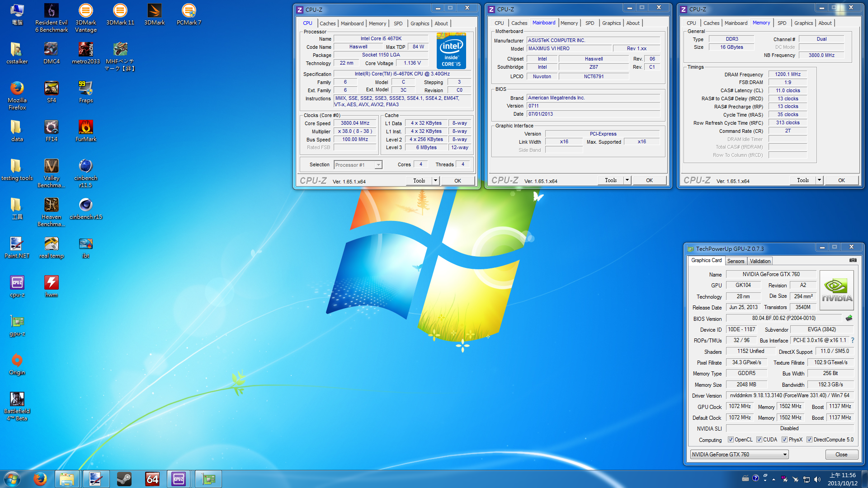The width and height of the screenshot is (868, 488).
Task: Launch PCMark 7 desktop icon
Action: tap(189, 14)
